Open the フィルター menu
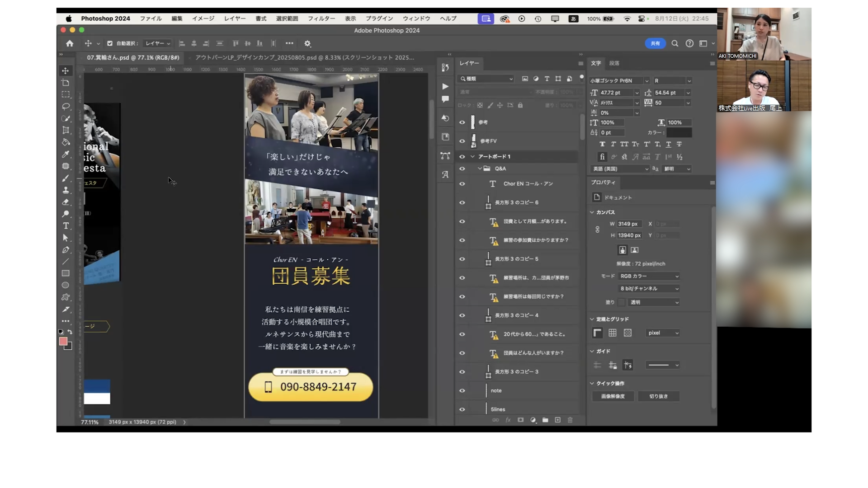Screen dimensions: 868x488 click(321, 19)
